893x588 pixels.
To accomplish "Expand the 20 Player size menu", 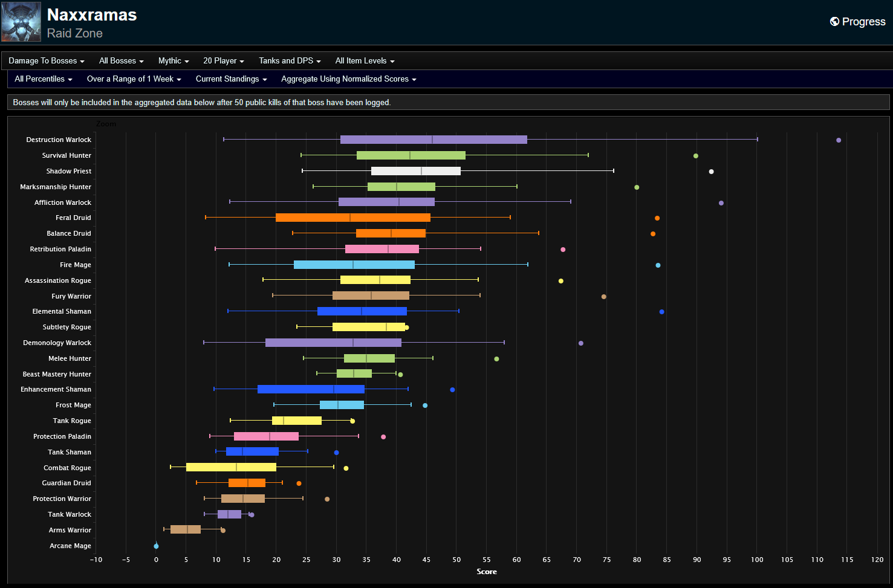I will point(223,61).
